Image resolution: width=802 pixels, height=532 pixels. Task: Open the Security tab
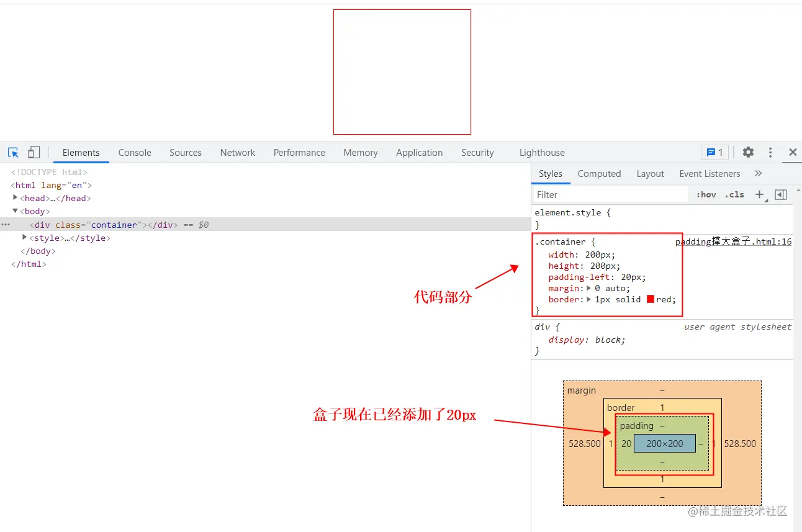[477, 153]
